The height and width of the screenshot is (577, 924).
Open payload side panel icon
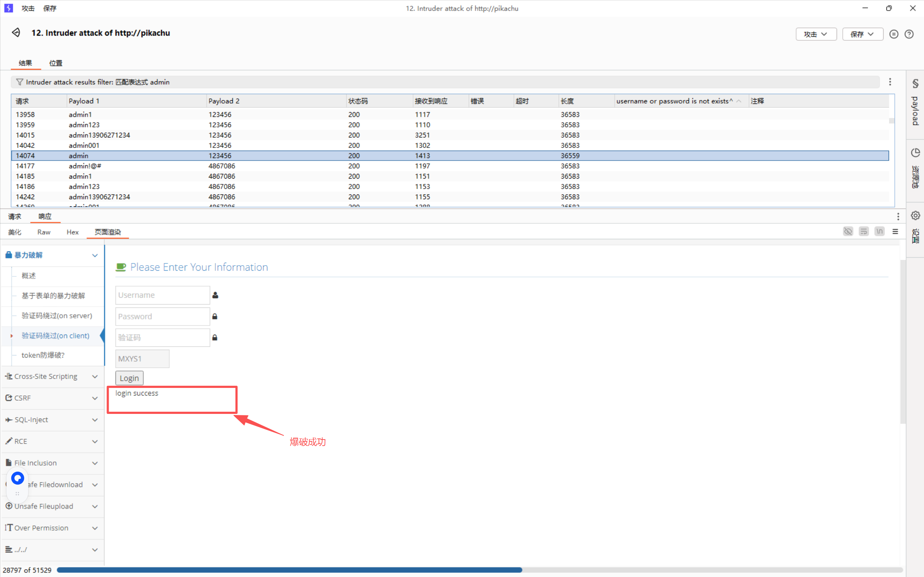click(915, 84)
